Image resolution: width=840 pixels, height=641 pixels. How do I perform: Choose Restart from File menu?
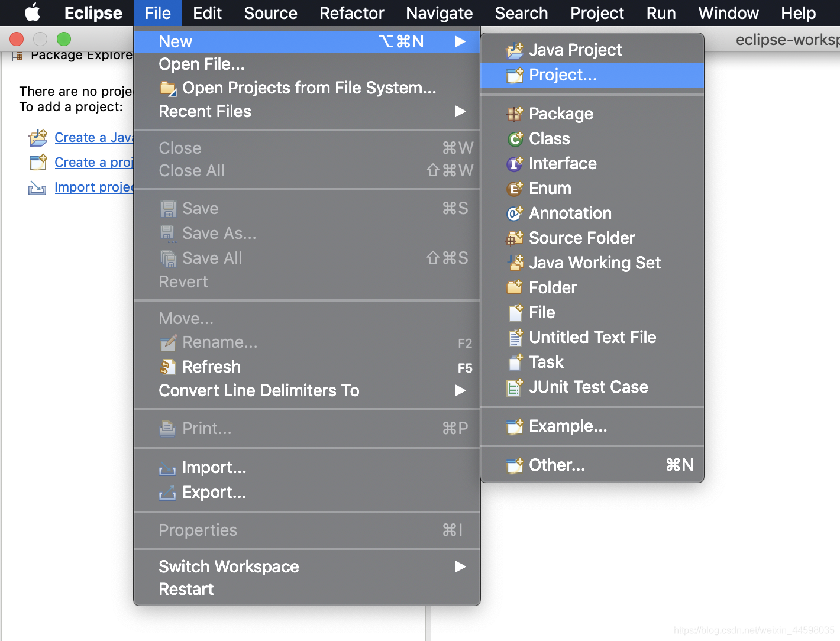coord(306,589)
